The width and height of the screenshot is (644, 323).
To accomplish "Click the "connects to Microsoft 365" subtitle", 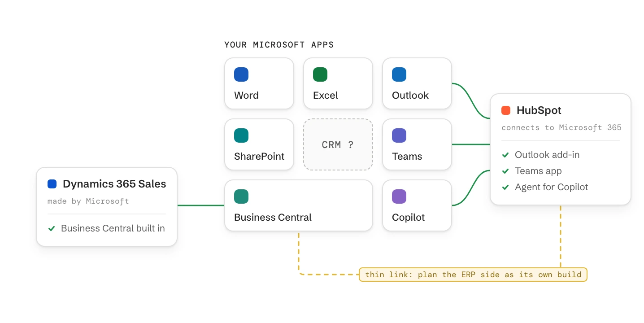I will tap(561, 127).
